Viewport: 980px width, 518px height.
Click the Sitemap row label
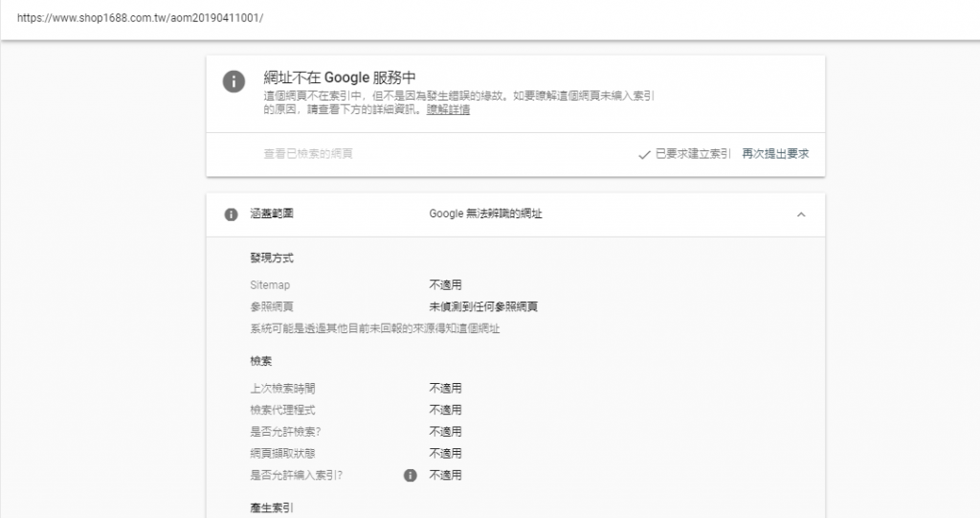pyautogui.click(x=270, y=285)
